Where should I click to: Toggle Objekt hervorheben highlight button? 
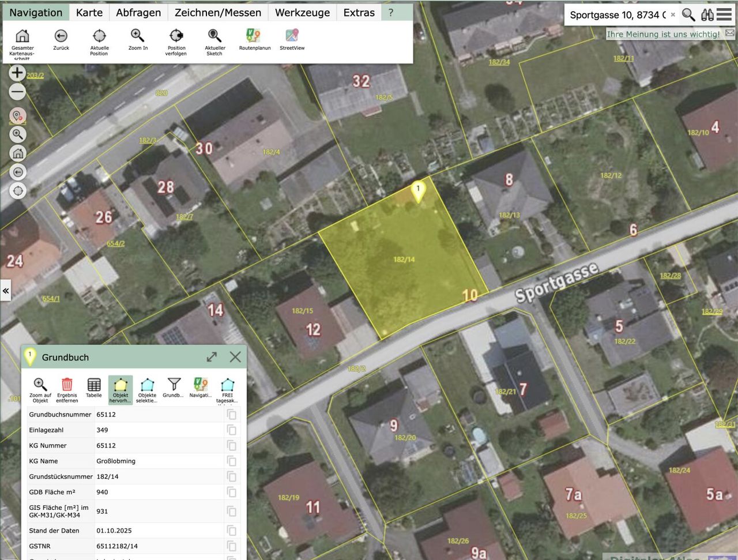[121, 385]
